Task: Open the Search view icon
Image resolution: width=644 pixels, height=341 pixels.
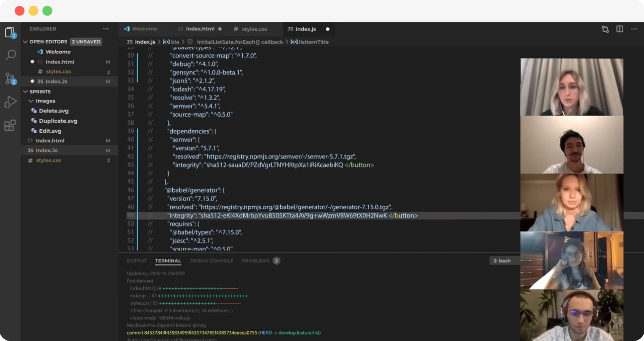Action: pyautogui.click(x=11, y=55)
